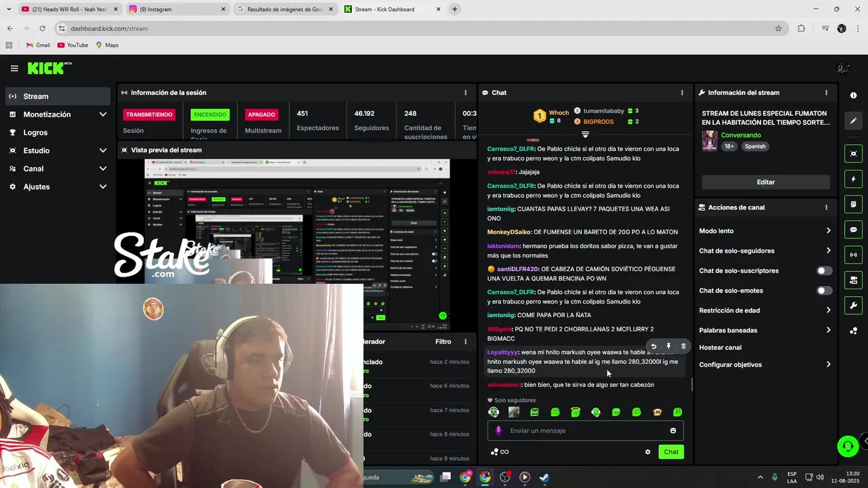Switch to the Instagram browser tab
The height and width of the screenshot is (488, 868).
(178, 9)
